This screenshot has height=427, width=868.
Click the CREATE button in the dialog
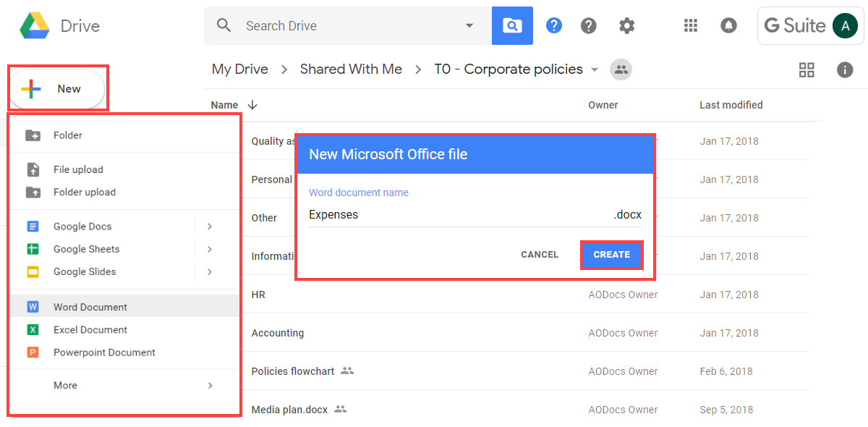612,255
